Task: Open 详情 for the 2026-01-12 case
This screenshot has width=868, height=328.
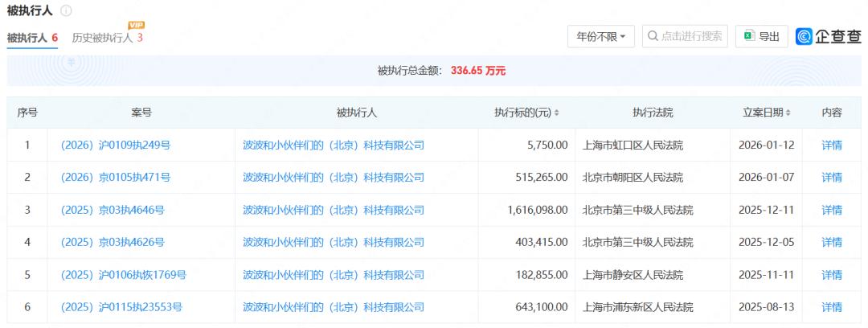Action: coord(832,146)
